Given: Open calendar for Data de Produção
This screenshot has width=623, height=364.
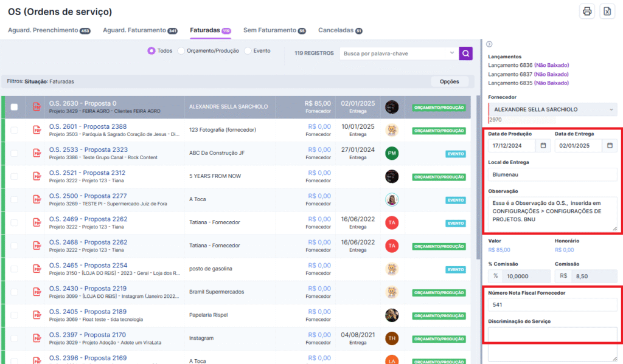Looking at the screenshot, I should [543, 146].
